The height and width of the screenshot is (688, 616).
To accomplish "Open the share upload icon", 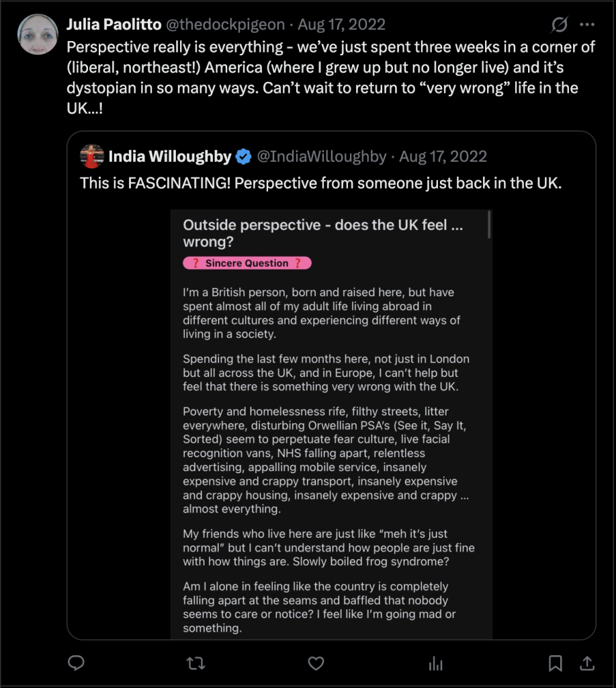I will (x=586, y=663).
